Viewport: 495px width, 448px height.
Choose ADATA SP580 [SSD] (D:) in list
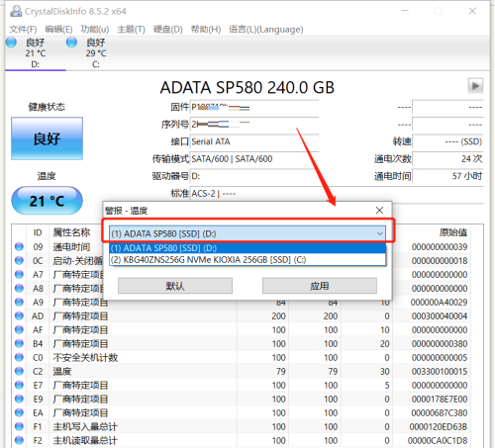[x=247, y=248]
